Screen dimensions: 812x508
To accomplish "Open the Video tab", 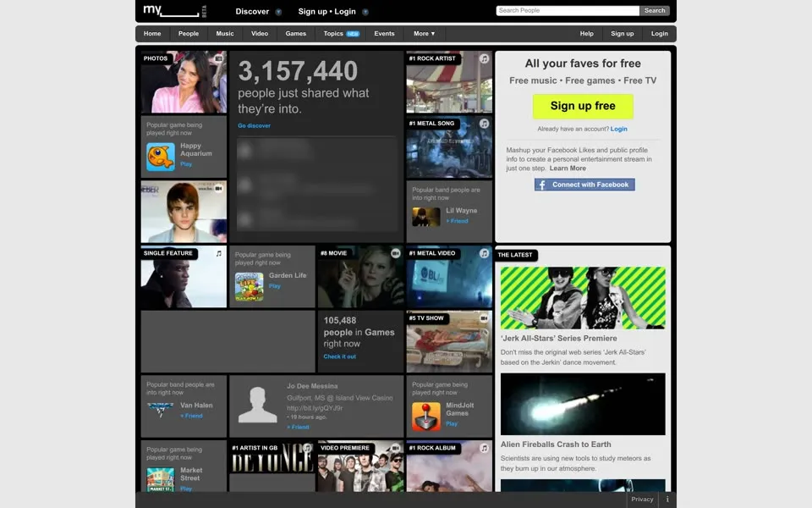I will click(260, 34).
